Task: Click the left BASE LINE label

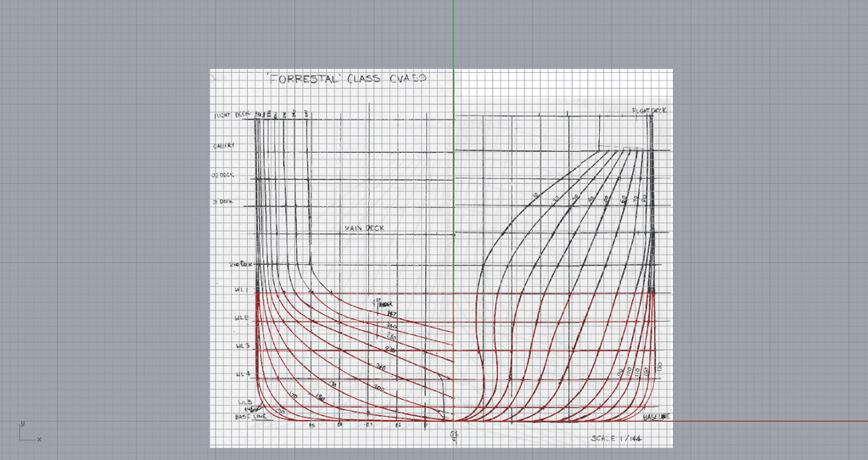Action: coord(251,418)
